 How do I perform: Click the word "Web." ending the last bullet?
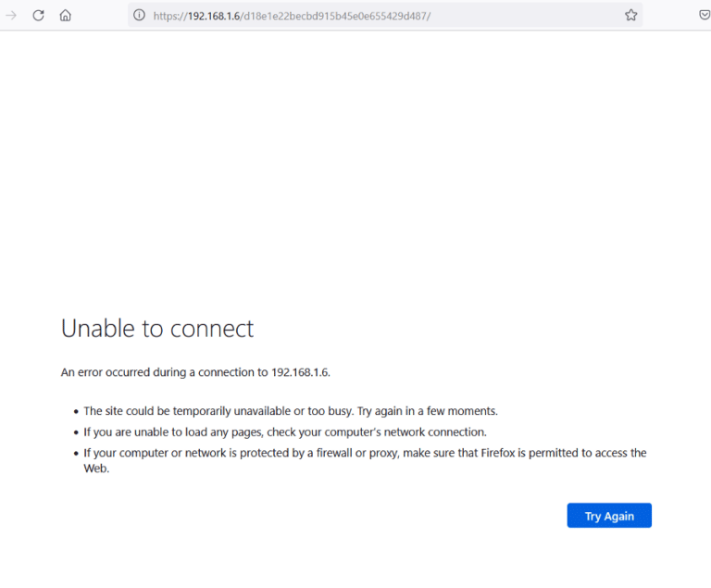96,469
